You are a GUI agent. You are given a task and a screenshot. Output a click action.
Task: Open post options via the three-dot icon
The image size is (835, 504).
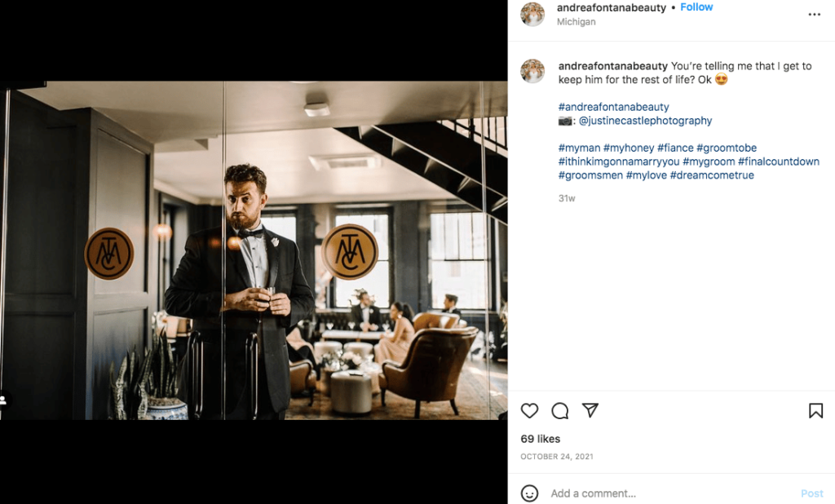[815, 14]
